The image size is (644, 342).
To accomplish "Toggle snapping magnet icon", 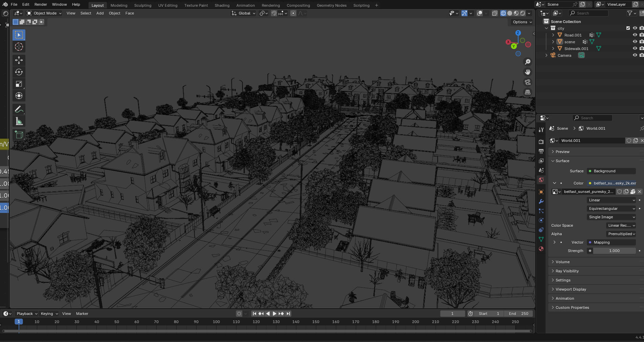I will (x=274, y=13).
